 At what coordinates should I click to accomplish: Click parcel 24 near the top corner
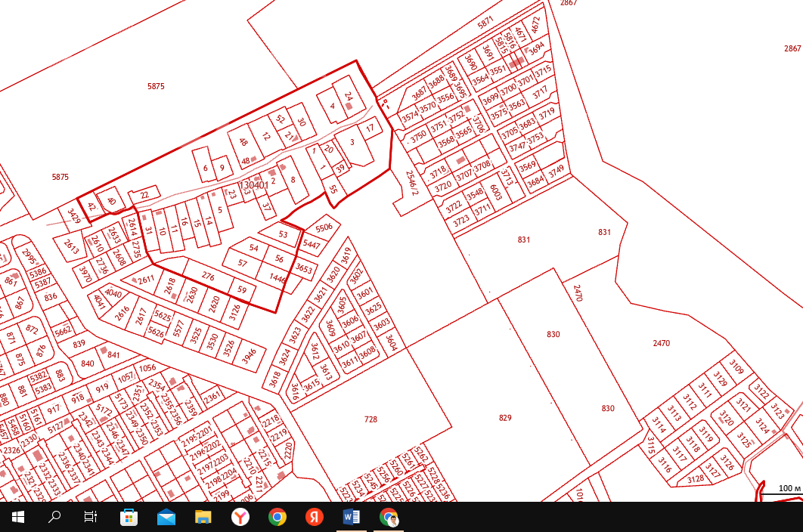click(x=349, y=96)
